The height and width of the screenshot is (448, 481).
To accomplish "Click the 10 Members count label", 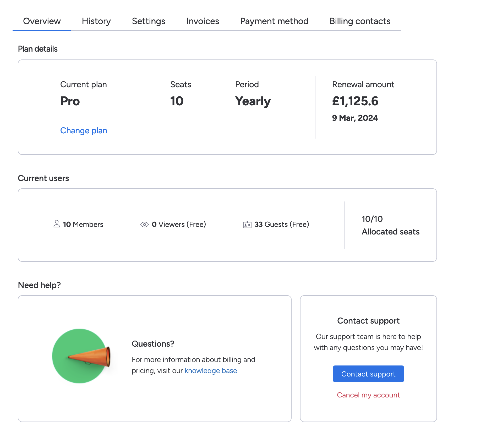I will (x=83, y=225).
